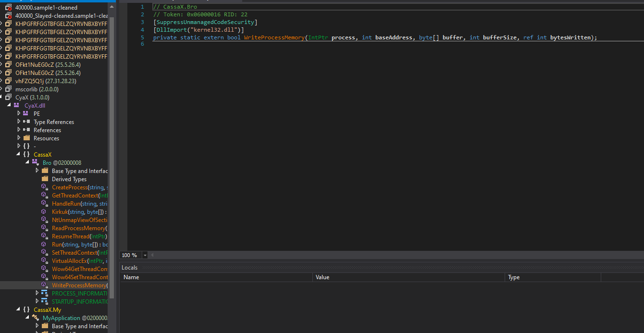Expand the "-" namespace node

click(x=19, y=147)
